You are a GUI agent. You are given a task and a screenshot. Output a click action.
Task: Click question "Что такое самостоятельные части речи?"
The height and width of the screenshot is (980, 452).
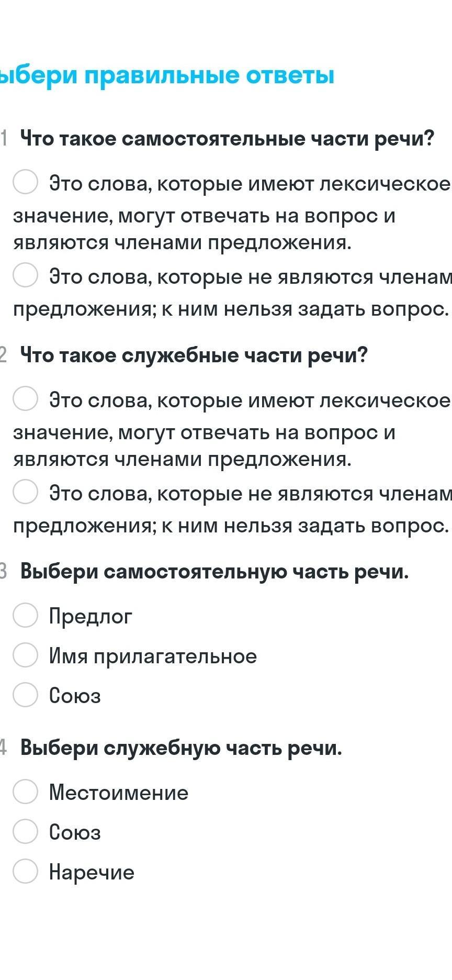[x=228, y=139]
